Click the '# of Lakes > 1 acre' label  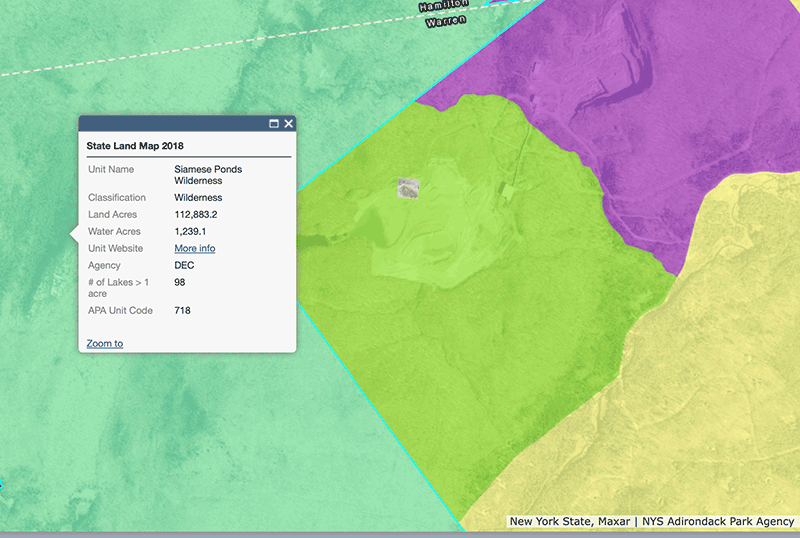click(118, 288)
